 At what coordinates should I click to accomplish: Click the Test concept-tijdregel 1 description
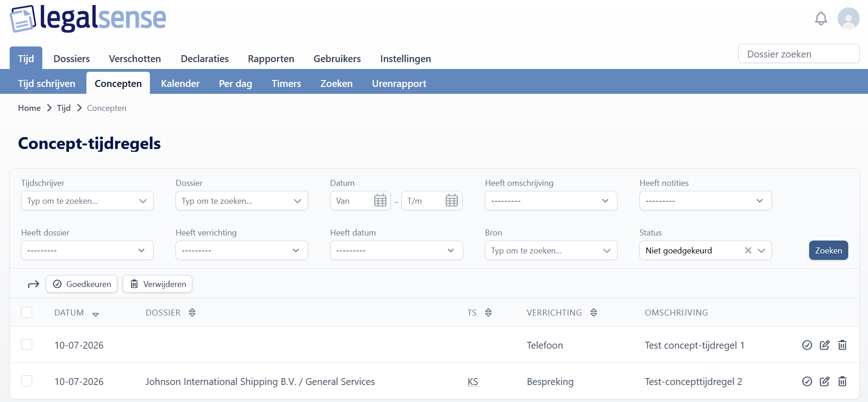pos(695,345)
